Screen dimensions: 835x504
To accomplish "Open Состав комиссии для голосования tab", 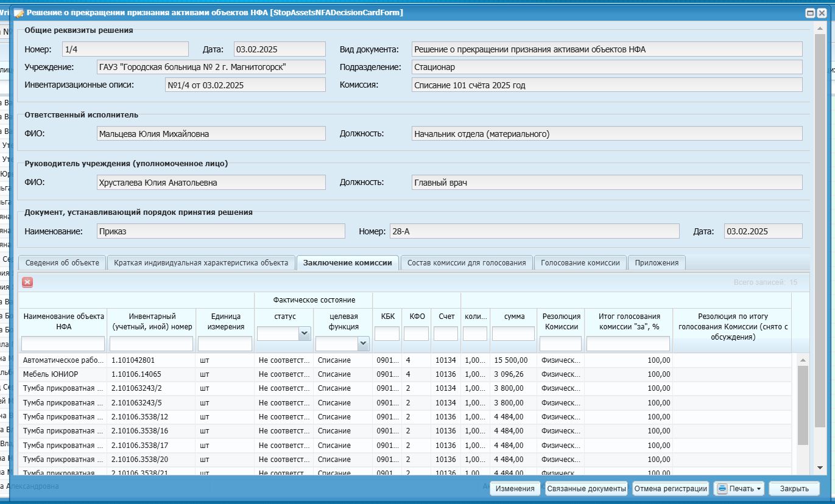I will (467, 263).
